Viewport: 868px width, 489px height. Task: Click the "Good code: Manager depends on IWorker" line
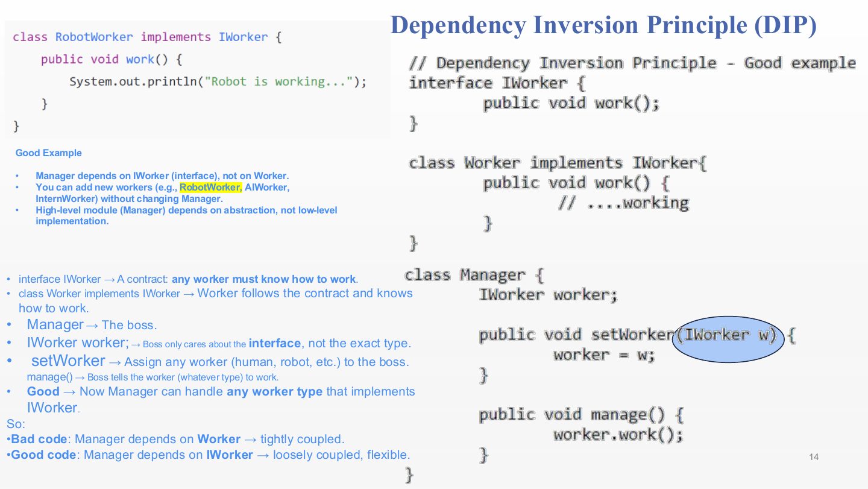click(x=208, y=455)
